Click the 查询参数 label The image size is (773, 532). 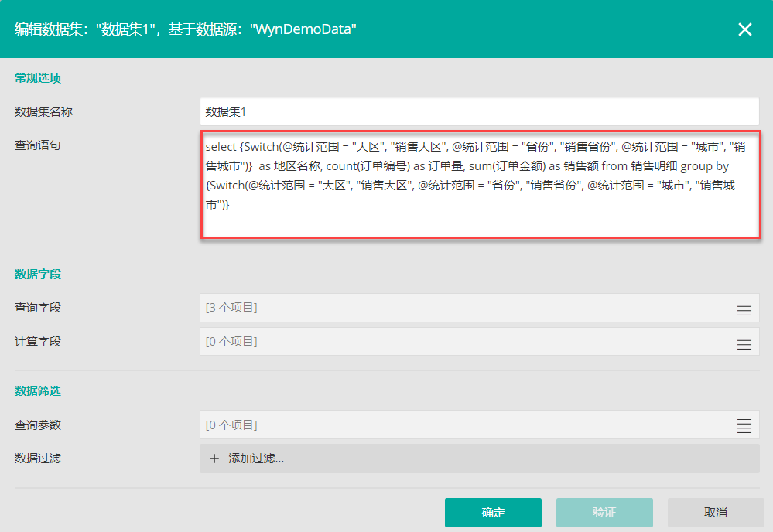pos(37,425)
